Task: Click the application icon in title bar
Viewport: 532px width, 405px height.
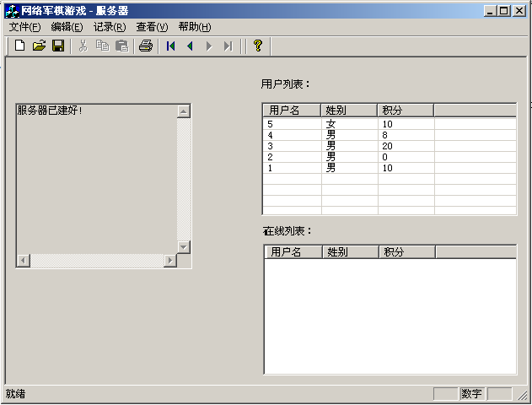Action: 12,11
